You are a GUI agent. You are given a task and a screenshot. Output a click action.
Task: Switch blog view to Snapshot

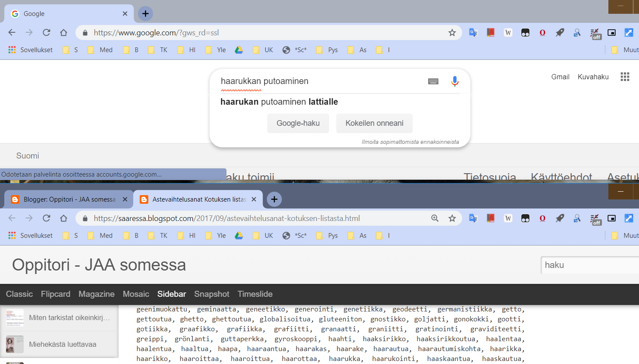point(212,294)
